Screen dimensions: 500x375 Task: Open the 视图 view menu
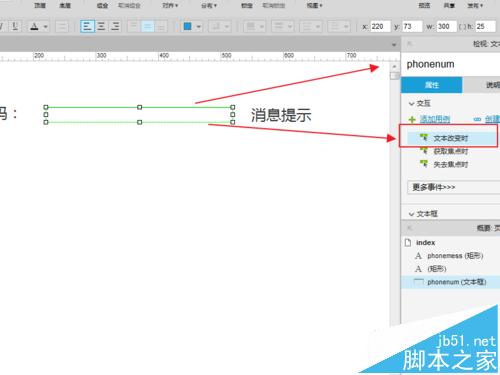315,5
